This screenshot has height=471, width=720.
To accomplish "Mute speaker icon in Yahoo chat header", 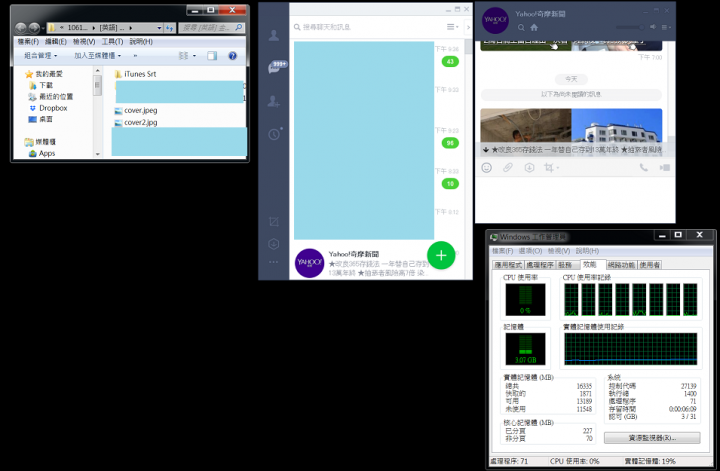I will pos(652,27).
